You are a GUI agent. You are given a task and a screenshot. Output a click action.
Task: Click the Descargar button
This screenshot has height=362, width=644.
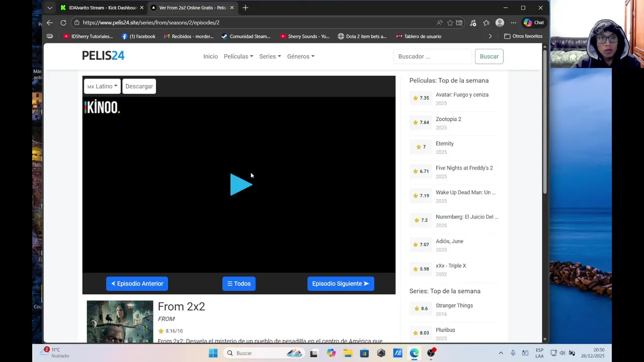[x=139, y=86]
